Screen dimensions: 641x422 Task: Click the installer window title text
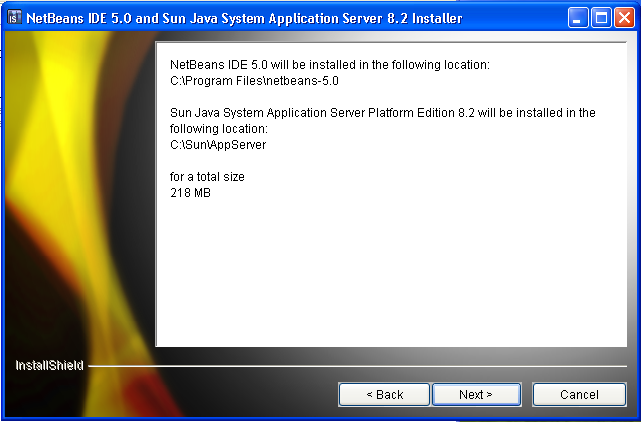(x=244, y=18)
